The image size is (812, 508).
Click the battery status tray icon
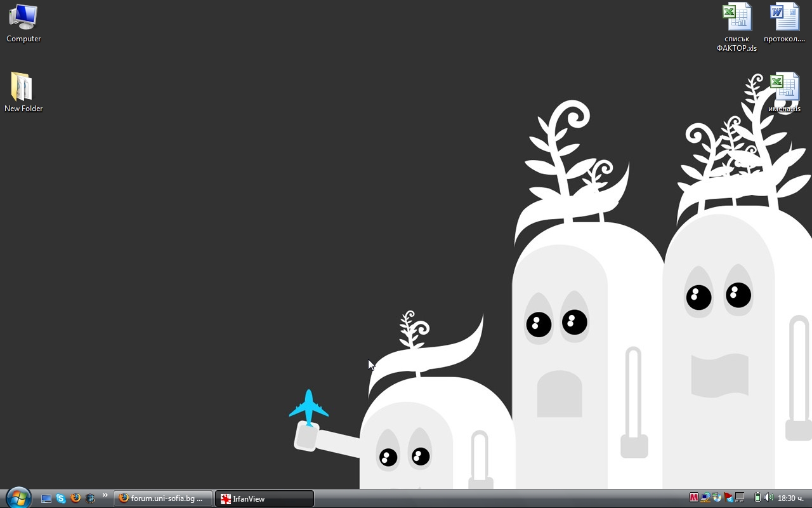click(757, 498)
